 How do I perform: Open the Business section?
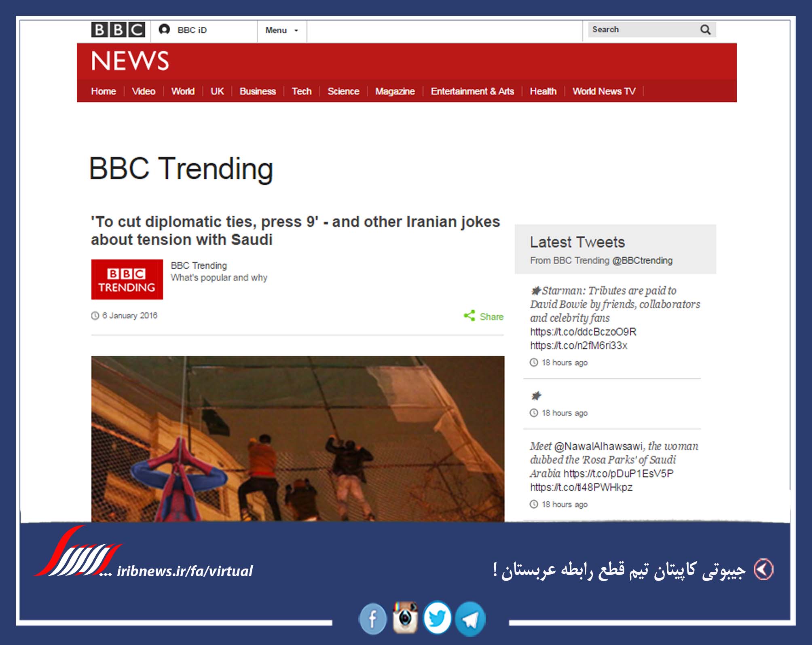pyautogui.click(x=258, y=91)
